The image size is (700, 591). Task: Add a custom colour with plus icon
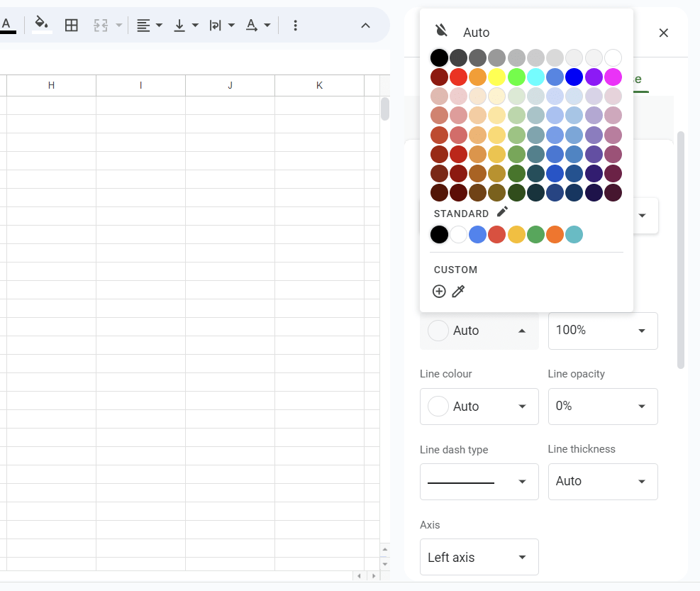439,292
